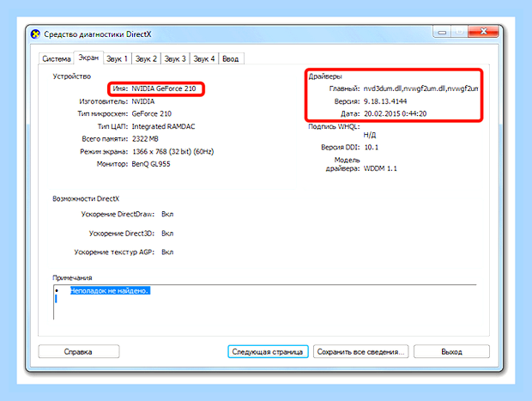
Task: Click the NVIDIA GeForce 210 device name
Action: [164, 88]
